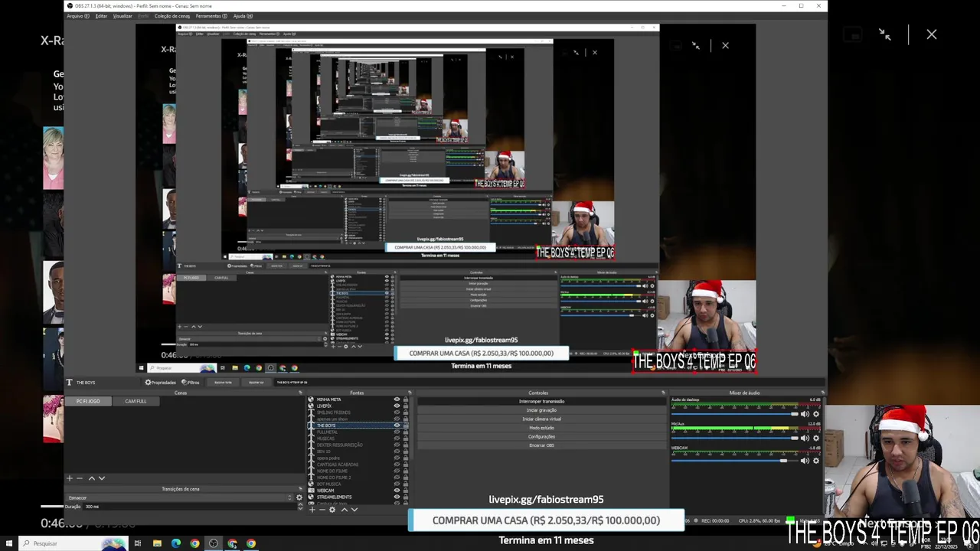Image resolution: width=980 pixels, height=551 pixels.
Task: Select the PC FJ JOGO scene
Action: [88, 401]
